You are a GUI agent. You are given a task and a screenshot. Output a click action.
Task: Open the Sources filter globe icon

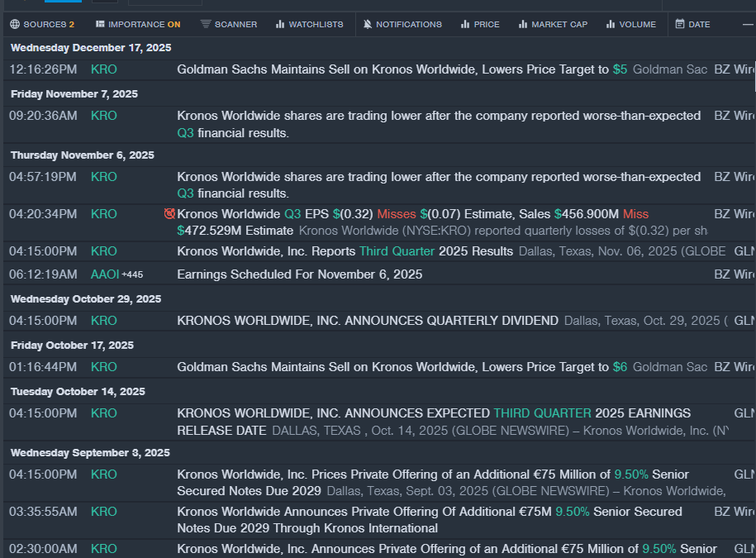click(15, 24)
